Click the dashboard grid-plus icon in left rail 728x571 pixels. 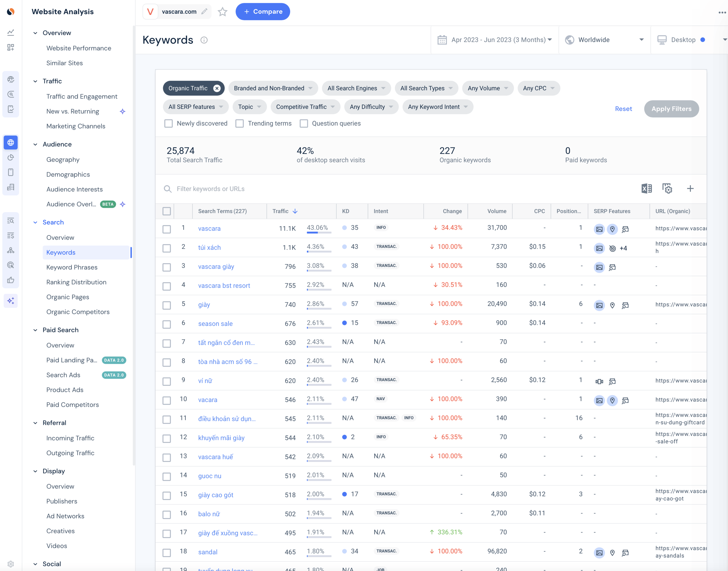pos(11,47)
